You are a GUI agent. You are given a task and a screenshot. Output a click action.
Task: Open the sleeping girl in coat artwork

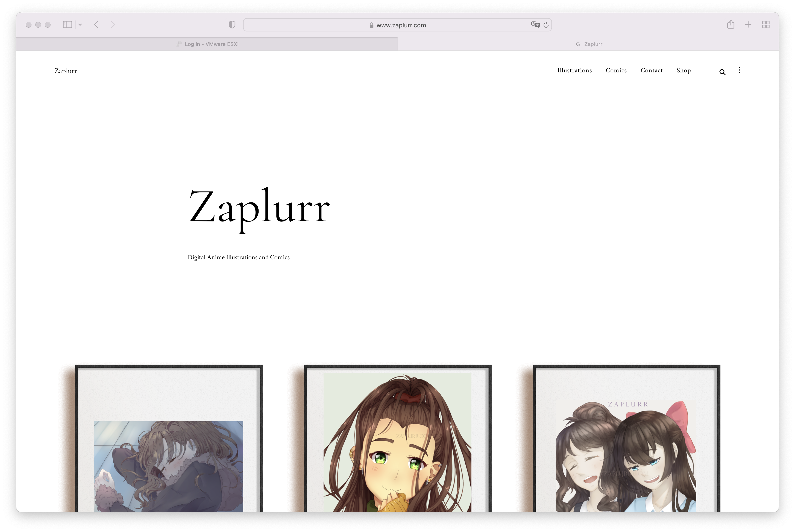pyautogui.click(x=169, y=438)
